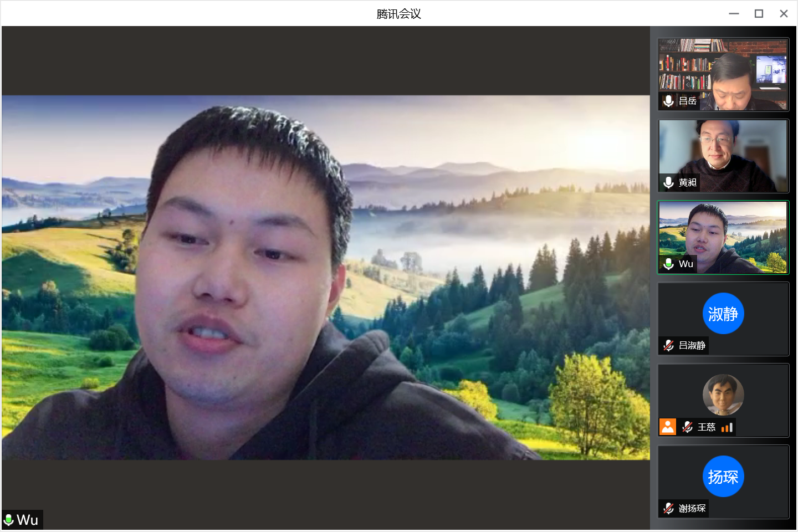This screenshot has width=798, height=532.
Task: Click the blue 扬琛 avatar circle
Action: tap(723, 477)
